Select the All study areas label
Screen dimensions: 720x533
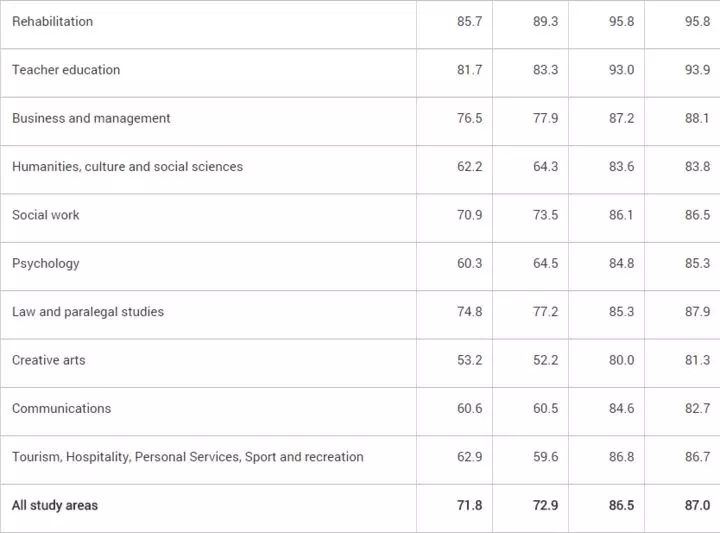click(x=55, y=505)
